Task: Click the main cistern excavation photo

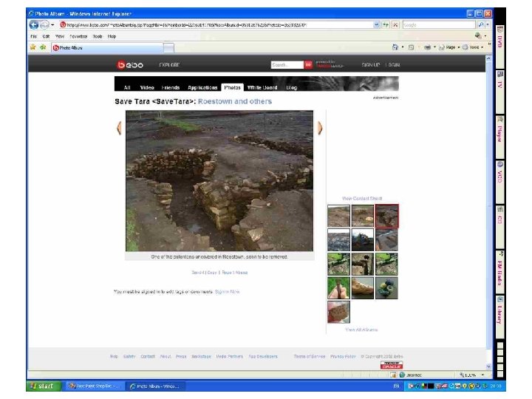Action: point(219,181)
